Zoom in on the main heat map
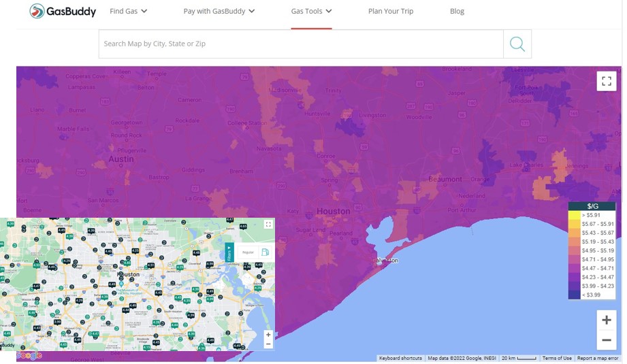 coord(606,320)
